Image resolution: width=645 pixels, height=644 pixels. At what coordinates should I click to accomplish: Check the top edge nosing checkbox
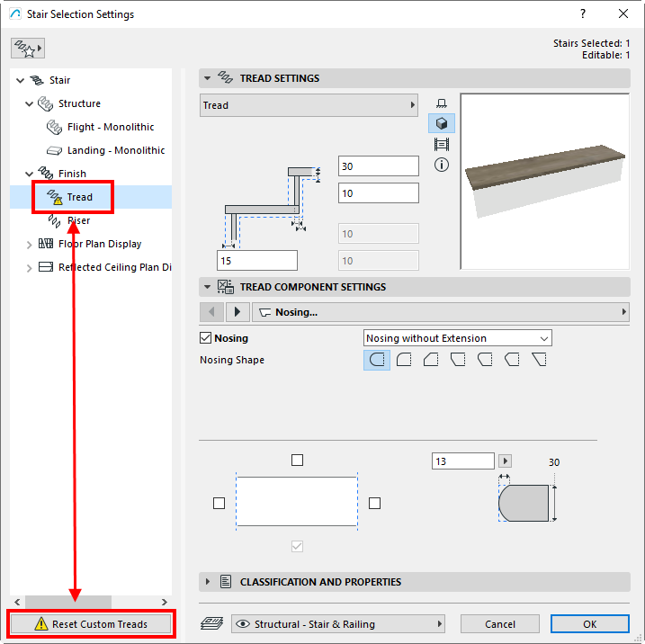[x=297, y=460]
